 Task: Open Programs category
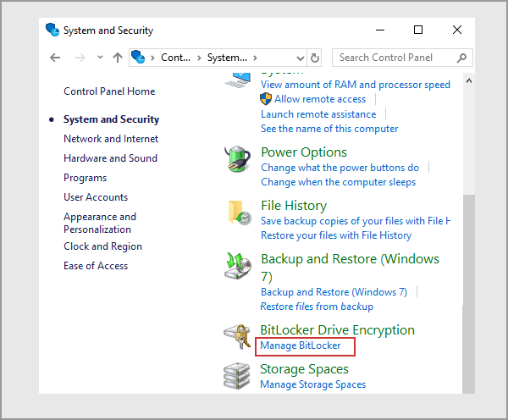pos(85,178)
